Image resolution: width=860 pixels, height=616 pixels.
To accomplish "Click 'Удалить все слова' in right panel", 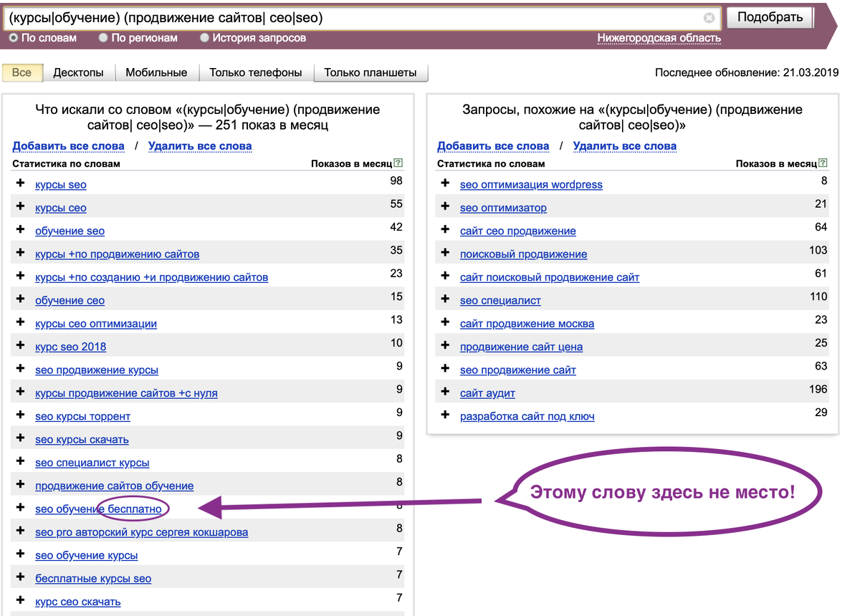I will pos(625,145).
